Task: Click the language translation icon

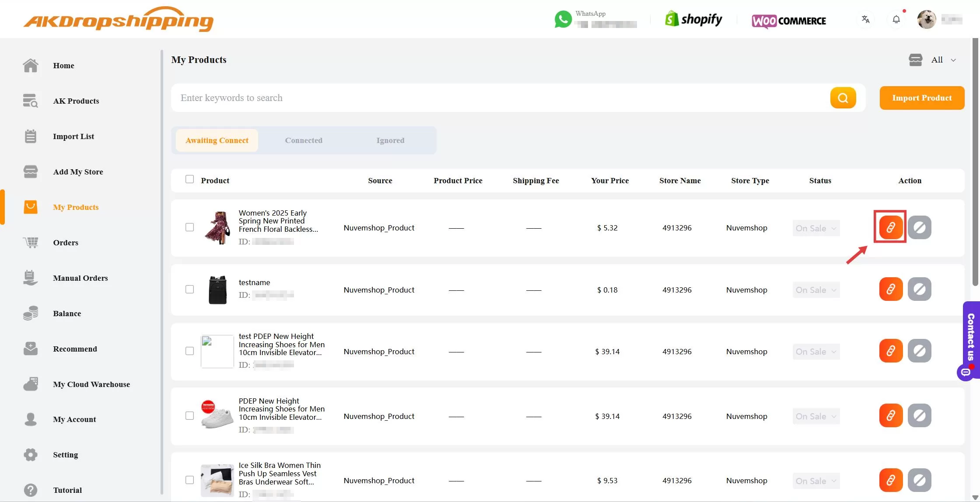Action: pos(865,19)
